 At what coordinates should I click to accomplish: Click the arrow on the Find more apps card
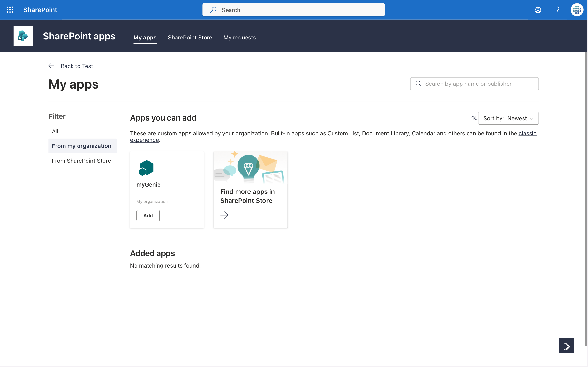pyautogui.click(x=224, y=215)
